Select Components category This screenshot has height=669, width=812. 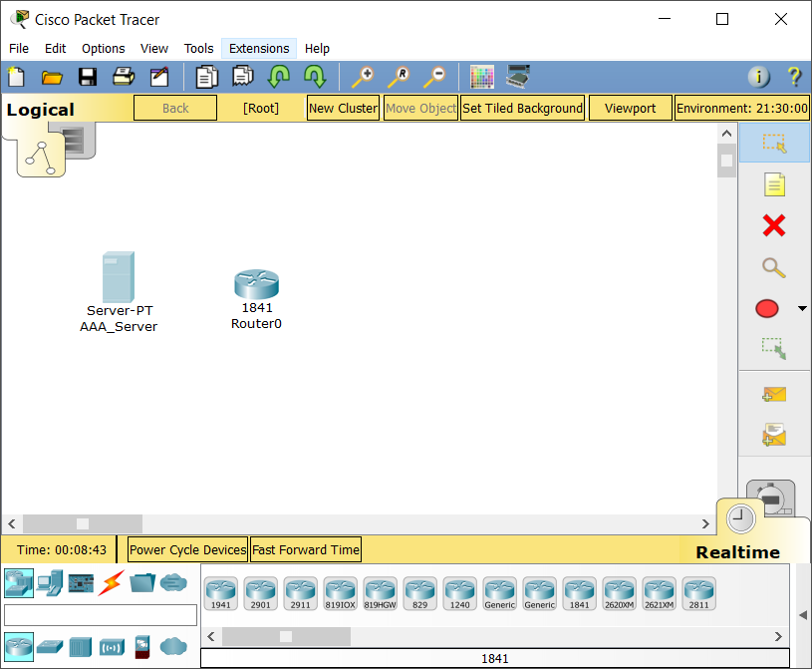(82, 583)
